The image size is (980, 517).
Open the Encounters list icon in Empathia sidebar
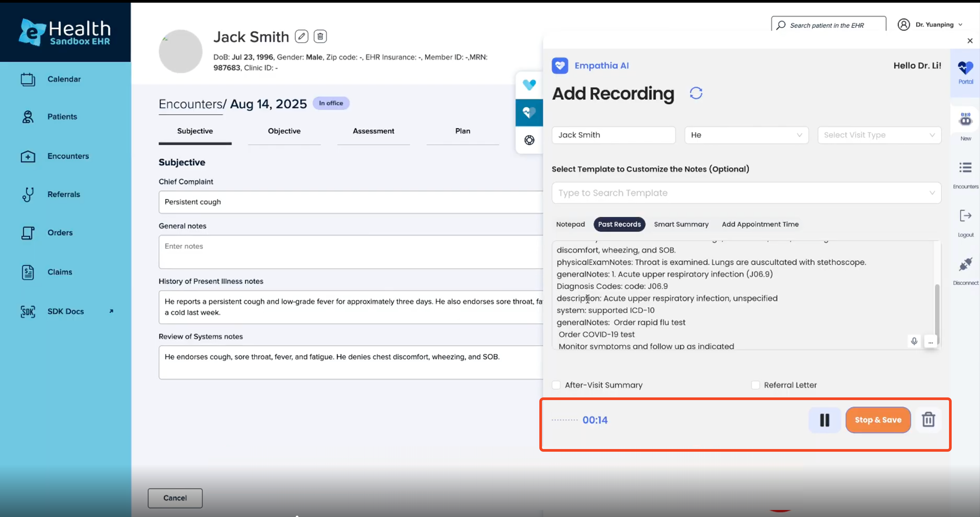click(x=965, y=168)
